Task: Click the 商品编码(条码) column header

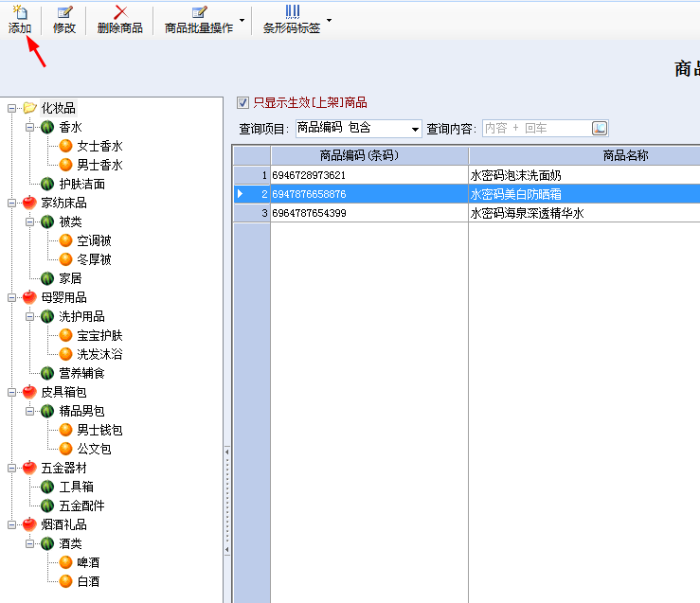Action: coord(368,155)
